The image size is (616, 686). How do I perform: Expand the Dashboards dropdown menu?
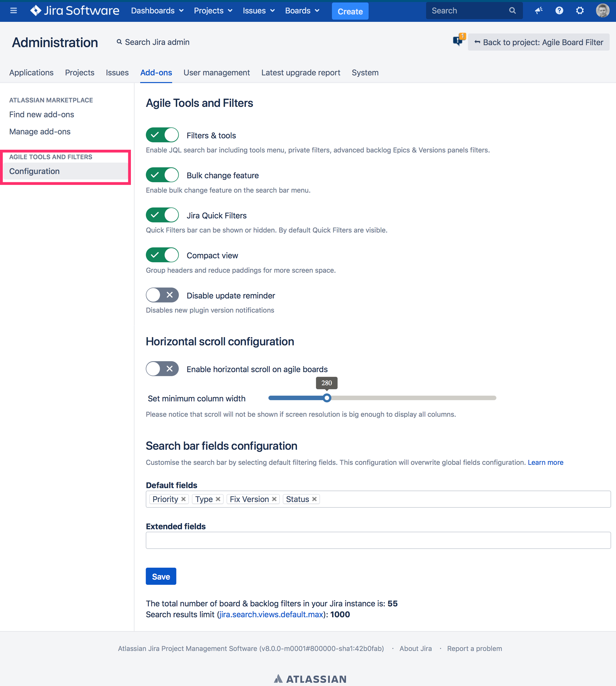(x=157, y=10)
